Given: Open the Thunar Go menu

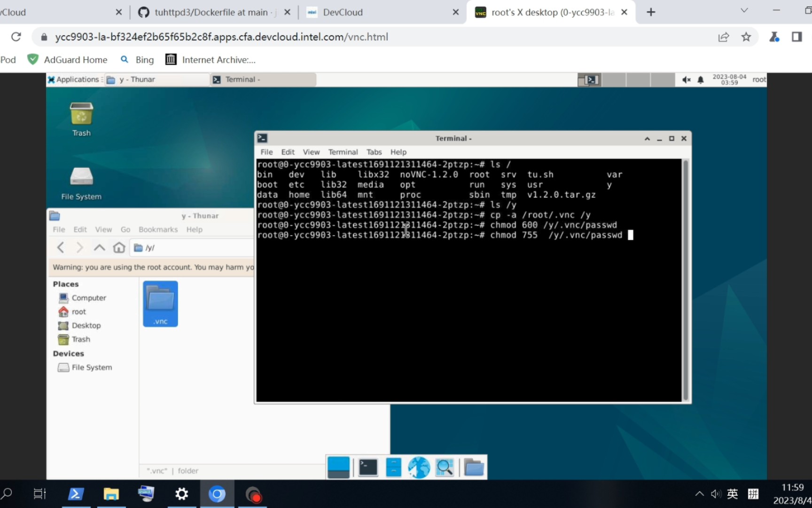Looking at the screenshot, I should point(125,230).
